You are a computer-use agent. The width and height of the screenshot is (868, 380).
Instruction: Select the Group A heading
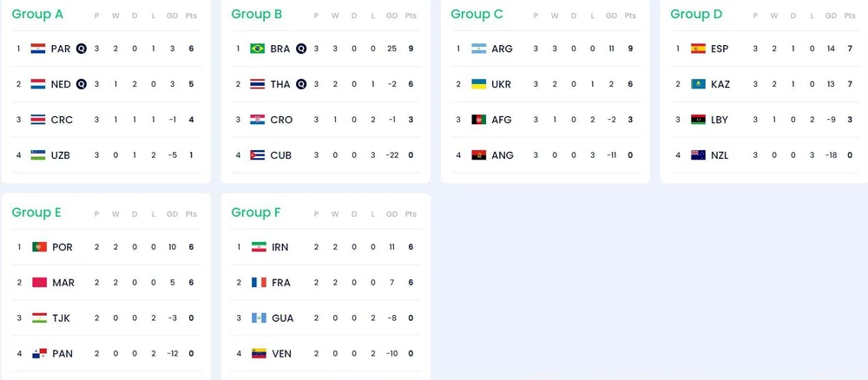pos(37,14)
